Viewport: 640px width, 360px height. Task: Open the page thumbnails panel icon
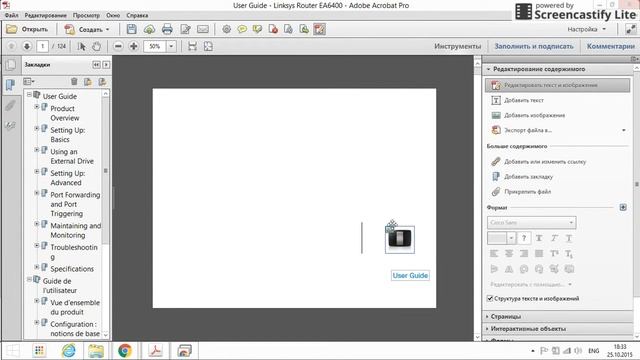[11, 65]
